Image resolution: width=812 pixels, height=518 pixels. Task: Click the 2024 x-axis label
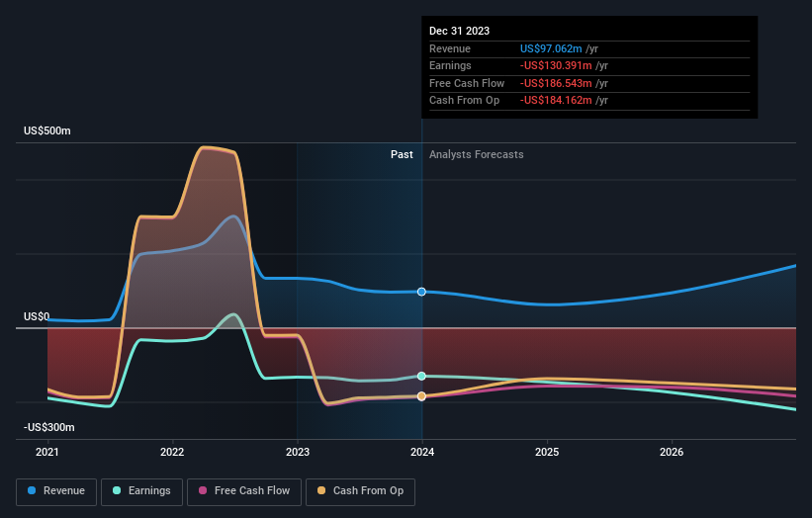click(x=422, y=452)
